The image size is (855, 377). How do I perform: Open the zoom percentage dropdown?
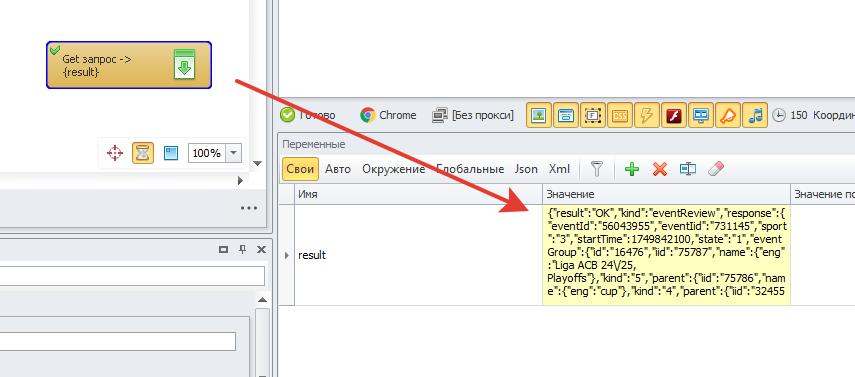coord(233,153)
